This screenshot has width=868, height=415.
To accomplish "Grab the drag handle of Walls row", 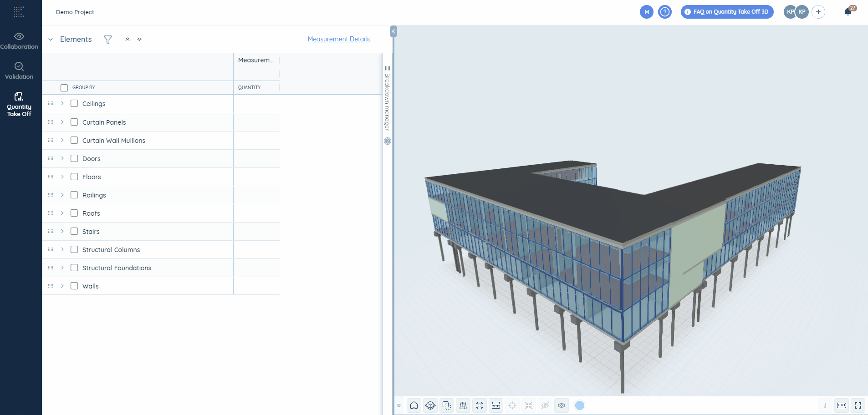I will point(51,286).
